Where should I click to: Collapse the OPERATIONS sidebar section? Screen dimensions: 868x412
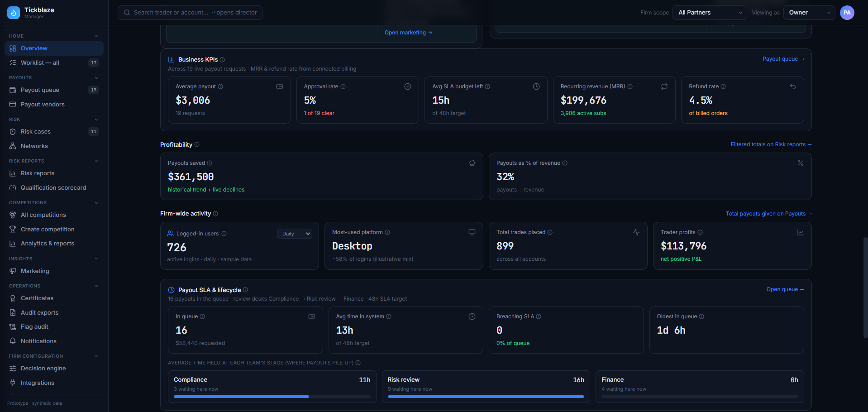click(96, 286)
